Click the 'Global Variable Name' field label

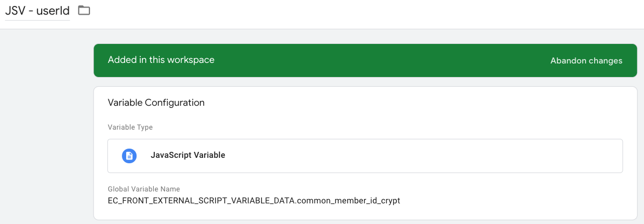click(144, 189)
